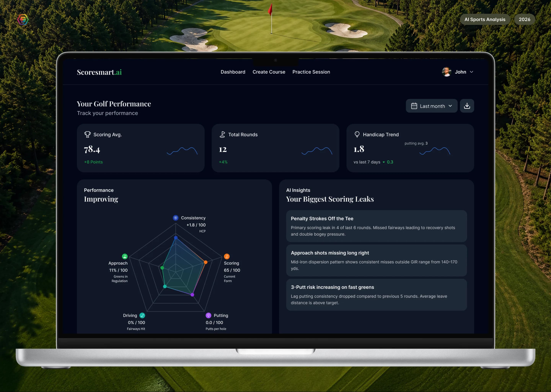
Task: Open 3-Putt risk increasing insight card
Action: point(376,295)
